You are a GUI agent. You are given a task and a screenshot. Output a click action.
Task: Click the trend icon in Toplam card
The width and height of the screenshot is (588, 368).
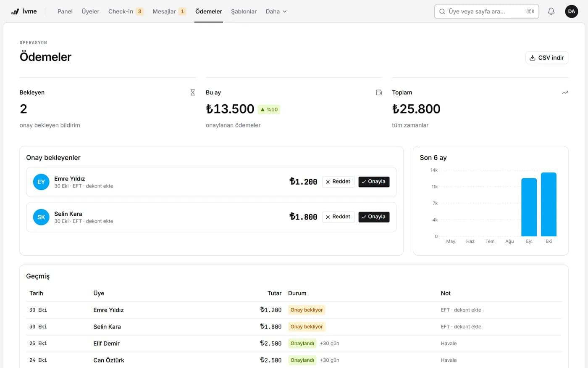pos(565,93)
